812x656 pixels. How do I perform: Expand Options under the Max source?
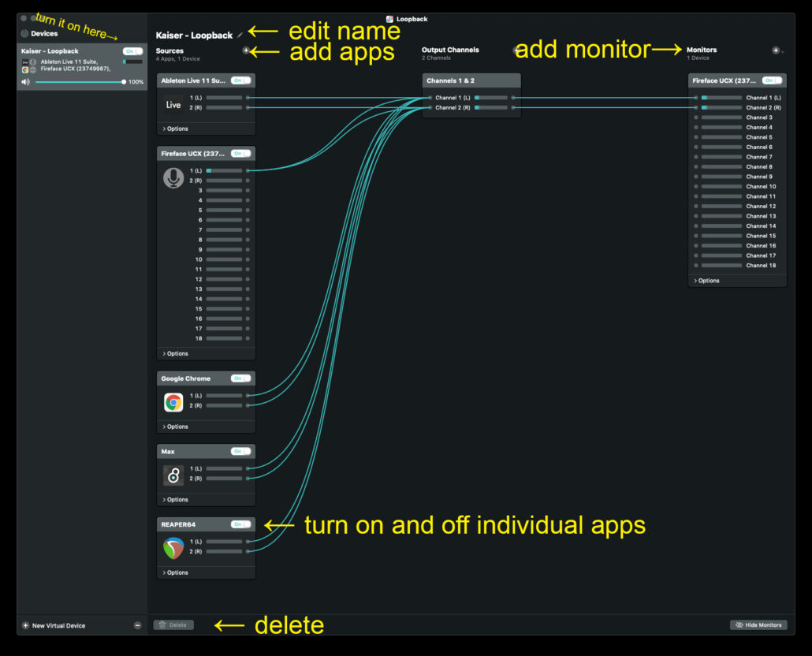[x=175, y=500]
